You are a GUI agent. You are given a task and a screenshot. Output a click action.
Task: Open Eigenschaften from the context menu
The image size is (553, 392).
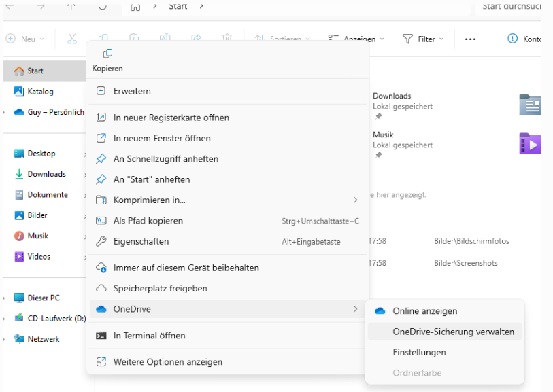coord(227,242)
